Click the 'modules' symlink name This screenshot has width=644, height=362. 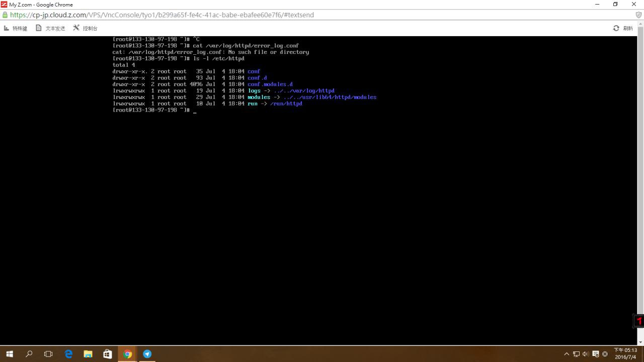click(x=259, y=97)
